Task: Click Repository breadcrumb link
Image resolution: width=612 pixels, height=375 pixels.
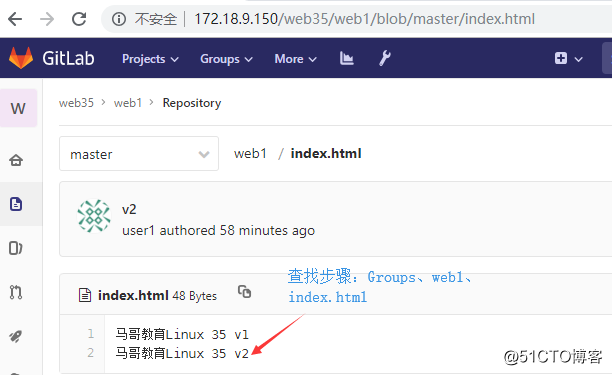Action: [x=192, y=103]
